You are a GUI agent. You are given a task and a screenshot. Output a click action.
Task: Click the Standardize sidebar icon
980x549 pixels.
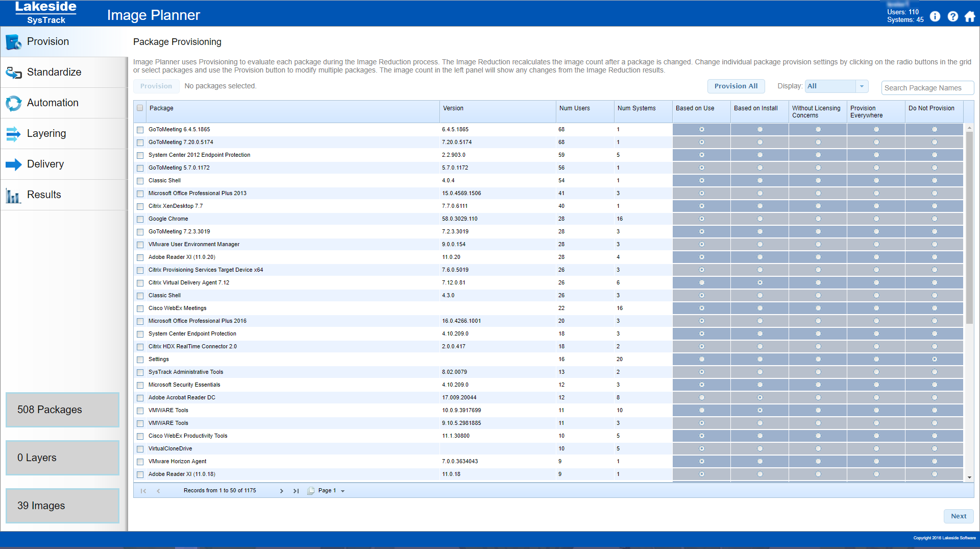coord(14,73)
